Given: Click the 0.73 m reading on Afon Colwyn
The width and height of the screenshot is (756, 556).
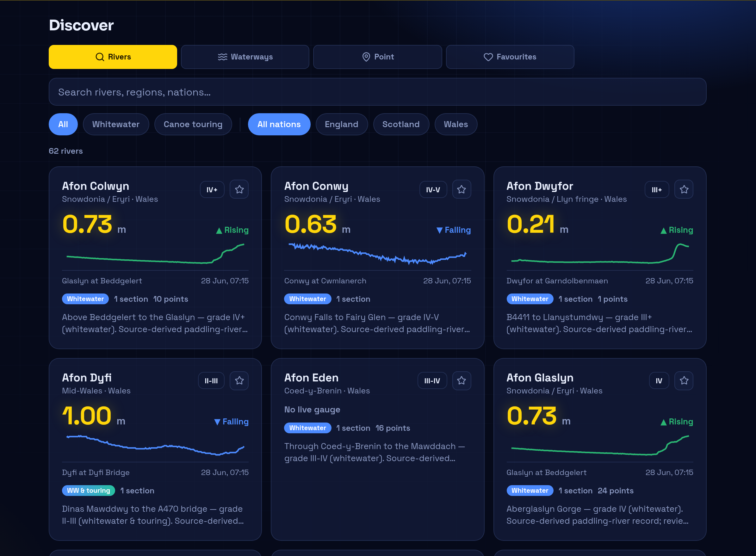Looking at the screenshot, I should click(x=94, y=225).
